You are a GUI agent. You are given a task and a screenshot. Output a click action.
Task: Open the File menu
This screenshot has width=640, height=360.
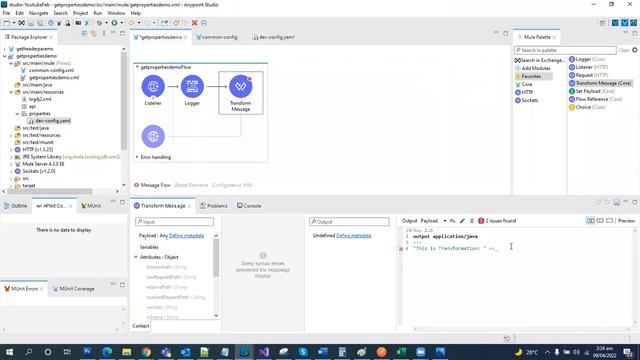6,13
